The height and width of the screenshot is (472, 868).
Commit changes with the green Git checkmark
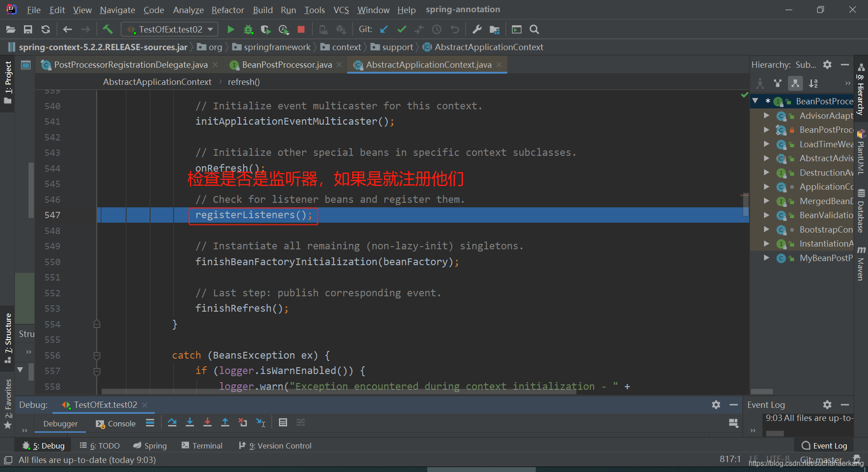401,29
